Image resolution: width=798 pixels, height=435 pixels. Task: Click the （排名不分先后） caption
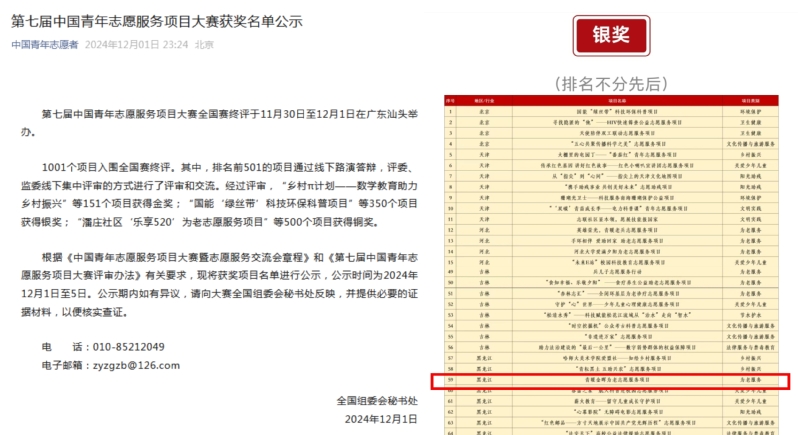click(x=611, y=84)
